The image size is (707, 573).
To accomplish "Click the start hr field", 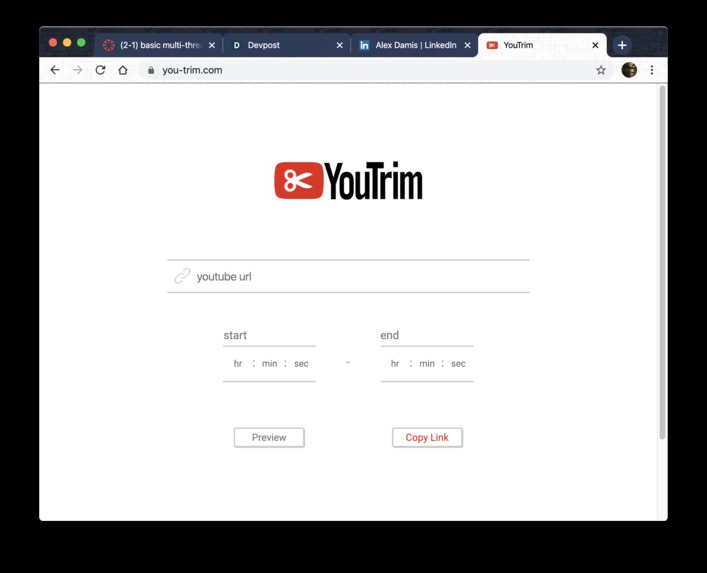I will [238, 363].
